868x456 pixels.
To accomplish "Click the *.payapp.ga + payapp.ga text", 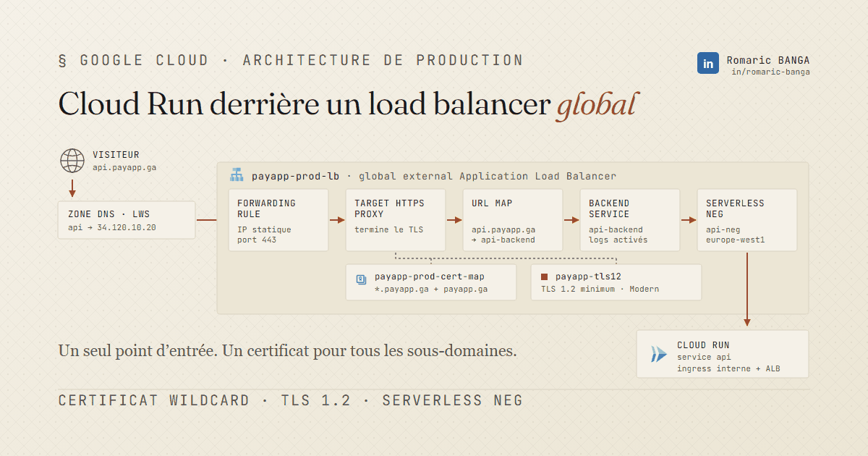I will coord(431,289).
